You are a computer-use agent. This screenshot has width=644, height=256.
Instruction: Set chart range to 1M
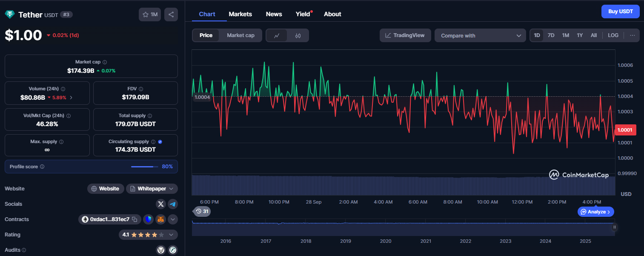(566, 35)
